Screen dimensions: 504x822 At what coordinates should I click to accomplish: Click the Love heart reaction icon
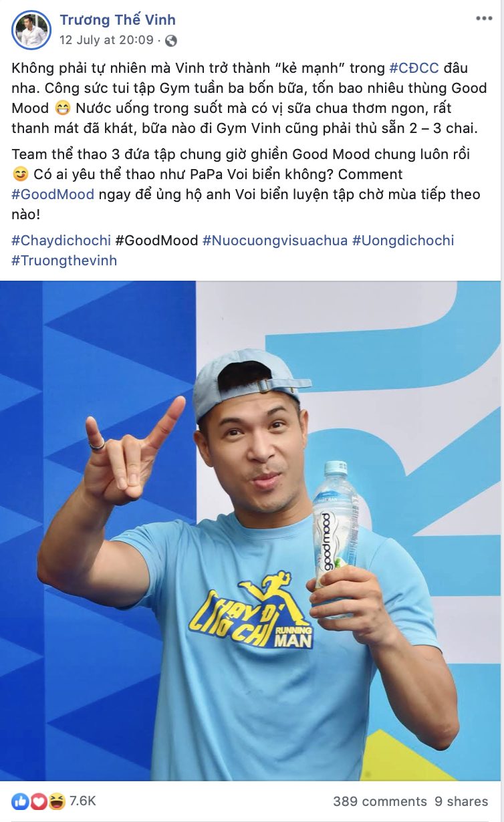39,801
